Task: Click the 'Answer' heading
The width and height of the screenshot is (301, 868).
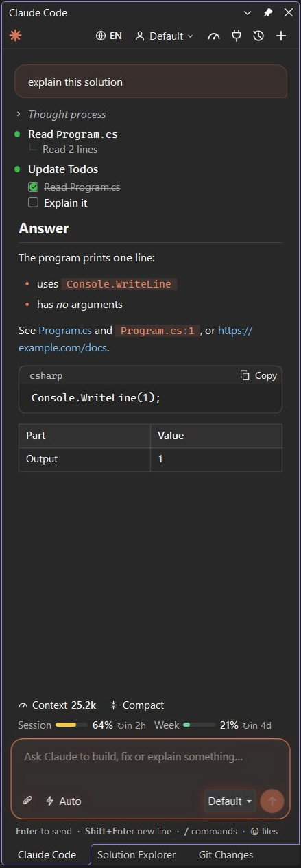Action: [44, 228]
